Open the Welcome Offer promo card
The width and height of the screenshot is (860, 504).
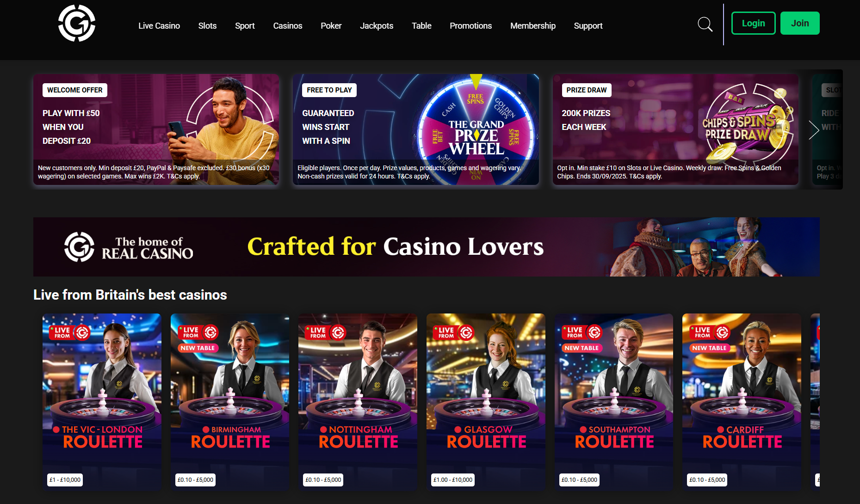[x=156, y=129]
